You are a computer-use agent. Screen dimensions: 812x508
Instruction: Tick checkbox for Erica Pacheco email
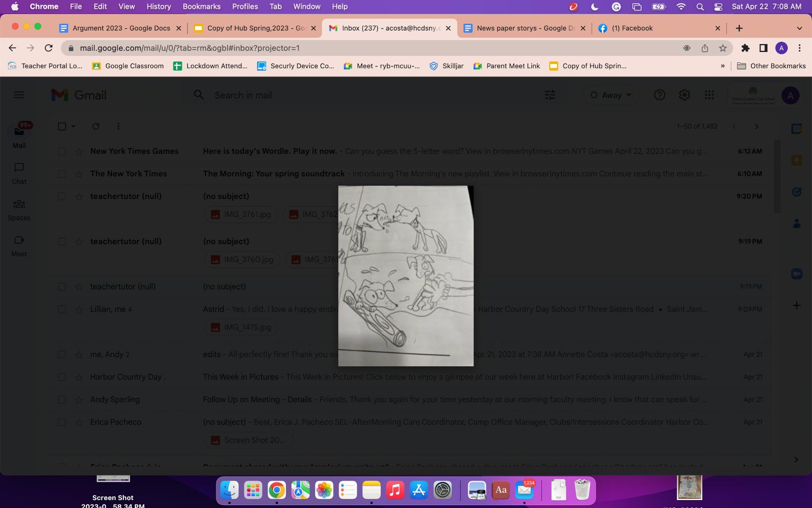pyautogui.click(x=62, y=422)
